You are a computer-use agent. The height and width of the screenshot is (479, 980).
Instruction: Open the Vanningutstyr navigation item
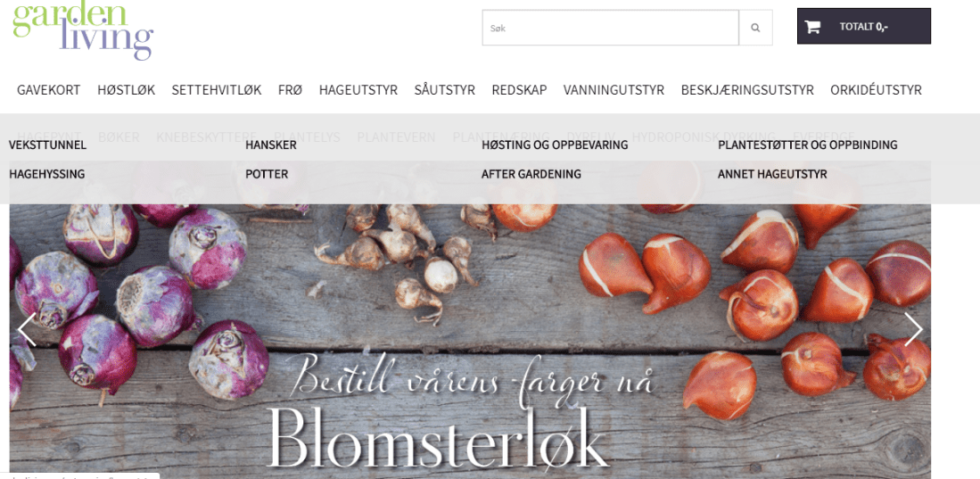click(614, 90)
